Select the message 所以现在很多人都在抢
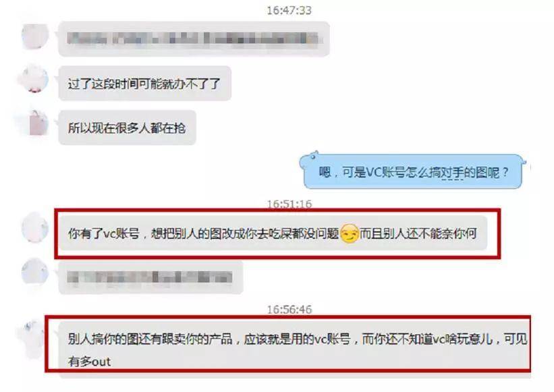Screen dimensions: 554x392 point(127,128)
